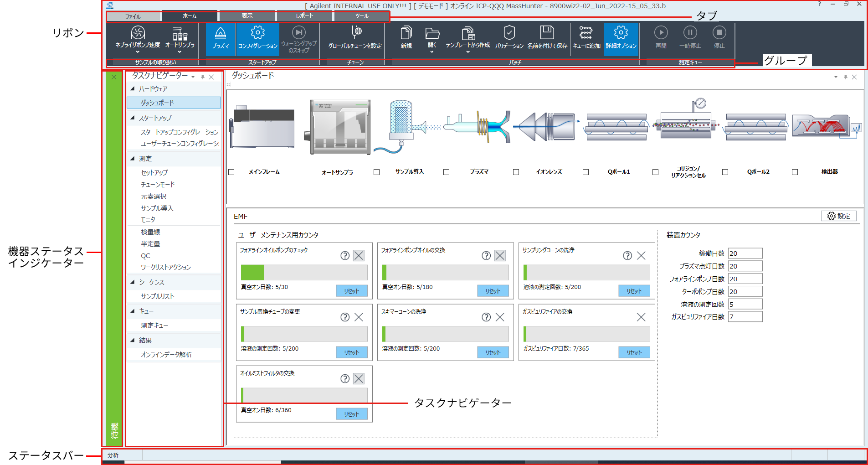The width and height of the screenshot is (868, 465).
Task: Open dropdown under 開く button
Action: [432, 52]
